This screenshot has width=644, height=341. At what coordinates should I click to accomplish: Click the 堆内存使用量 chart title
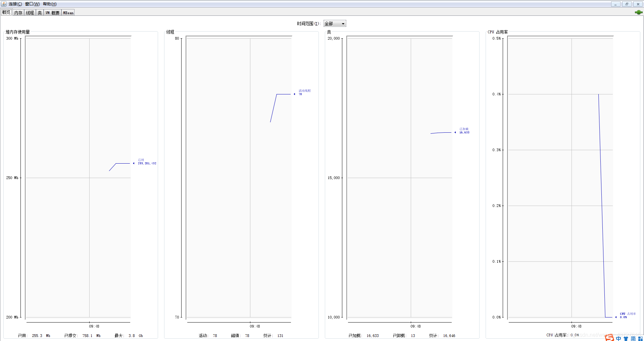point(18,32)
